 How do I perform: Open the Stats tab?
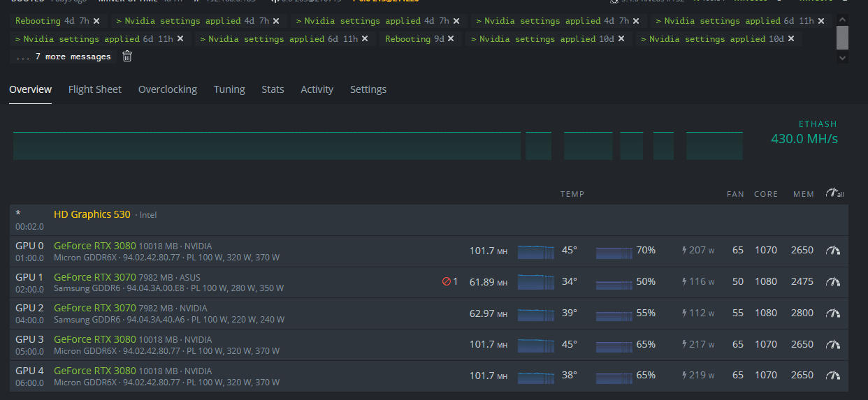point(273,89)
